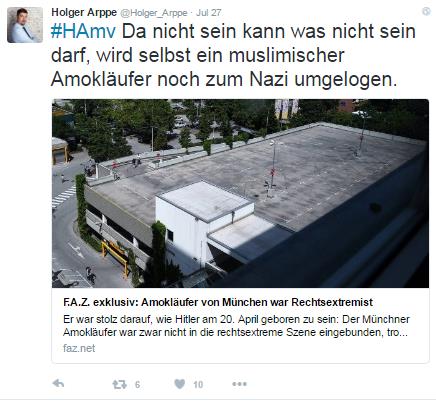Click tweet text line 'Da nicht sein kann'

click(269, 32)
